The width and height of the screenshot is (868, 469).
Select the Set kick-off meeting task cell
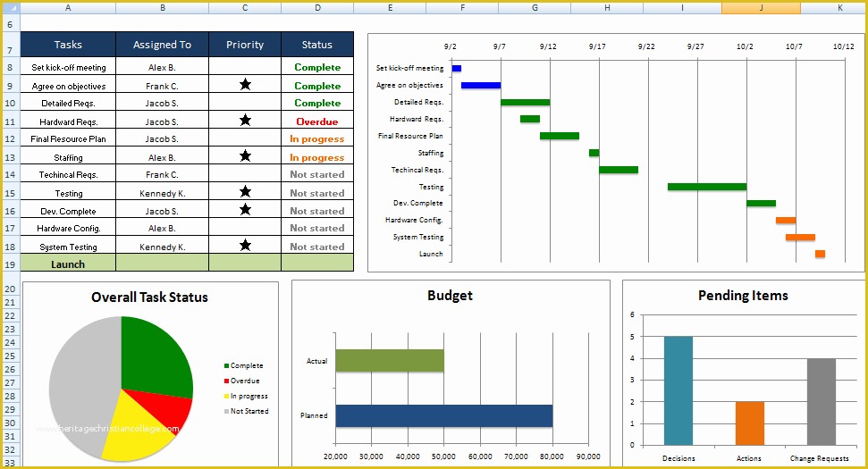pyautogui.click(x=68, y=67)
